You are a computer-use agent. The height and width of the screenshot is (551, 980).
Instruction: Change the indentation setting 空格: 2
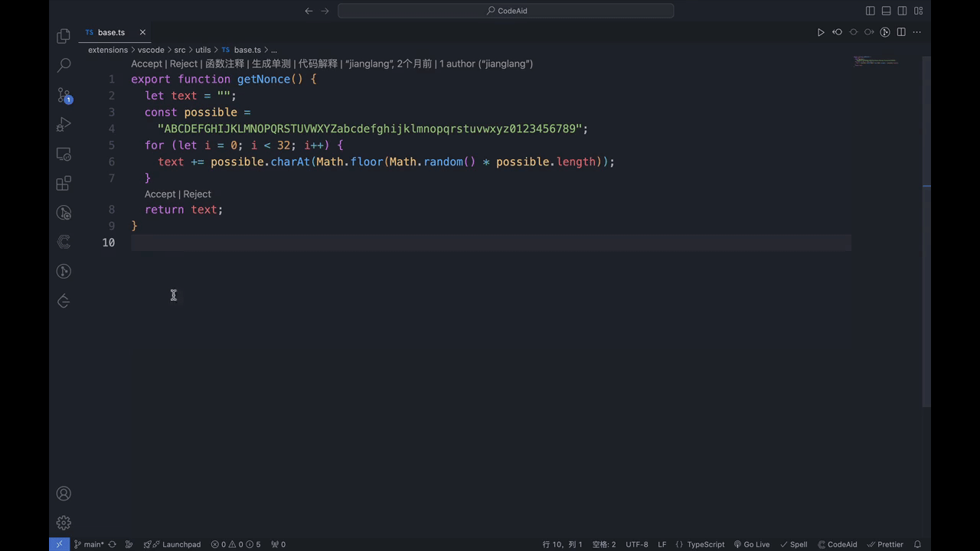604,544
